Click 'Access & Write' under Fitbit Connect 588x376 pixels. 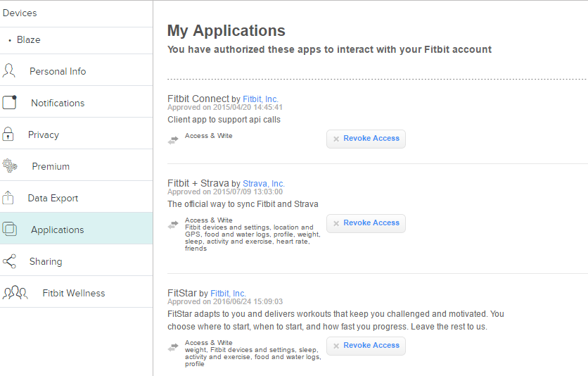(x=208, y=136)
